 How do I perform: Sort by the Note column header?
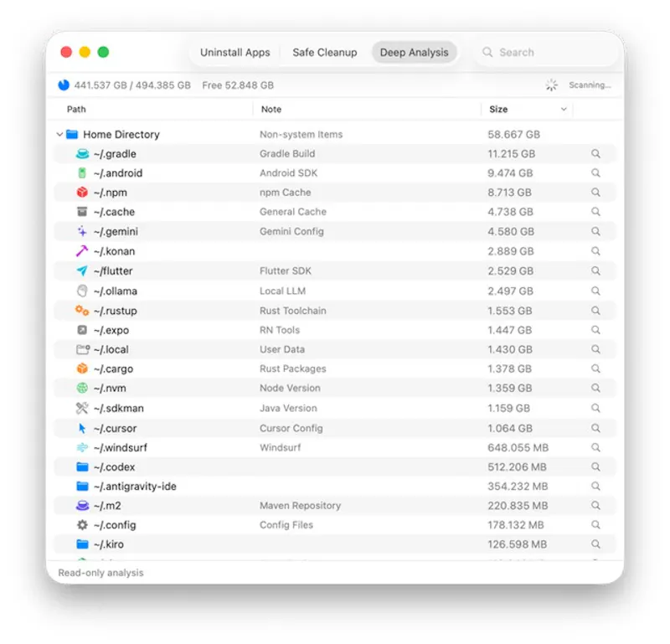(271, 110)
